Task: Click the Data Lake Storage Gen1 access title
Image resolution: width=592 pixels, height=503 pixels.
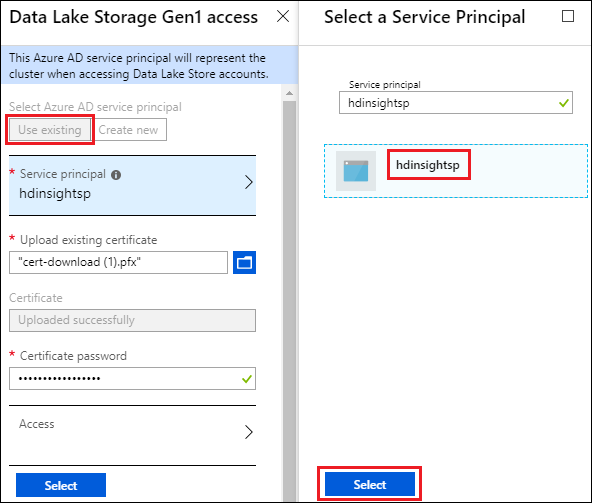Action: pos(134,17)
